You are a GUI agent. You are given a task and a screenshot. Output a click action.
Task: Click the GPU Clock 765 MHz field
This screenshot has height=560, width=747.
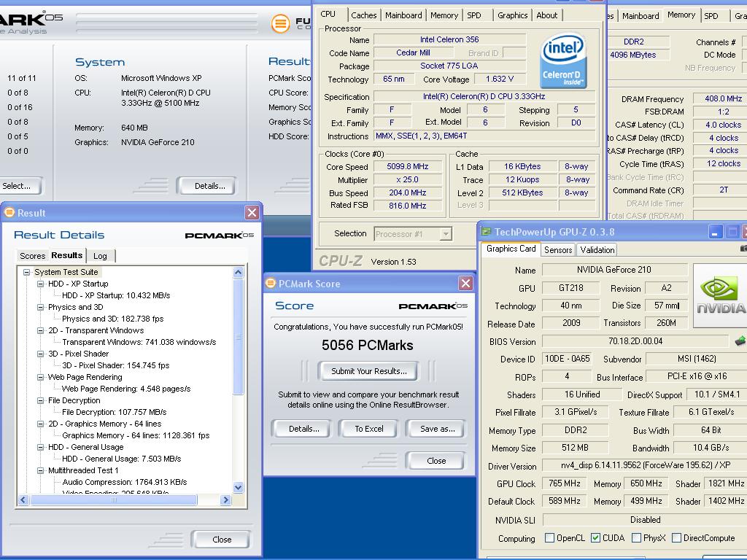(564, 483)
